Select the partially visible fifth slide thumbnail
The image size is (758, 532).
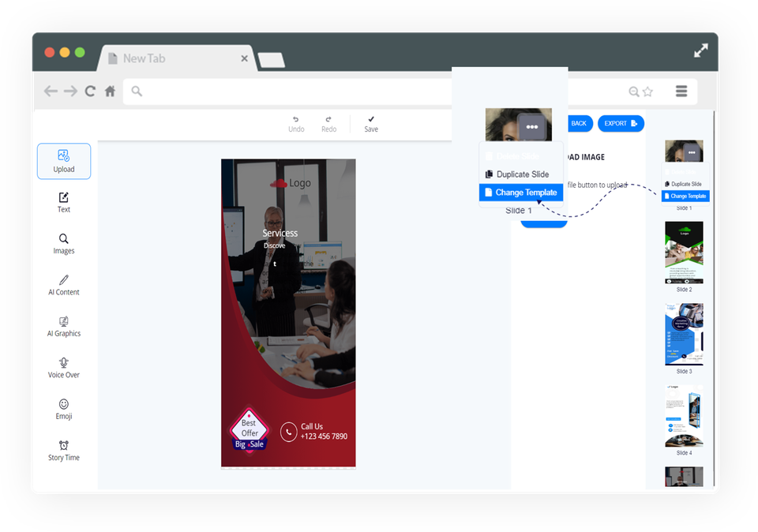[x=684, y=477]
